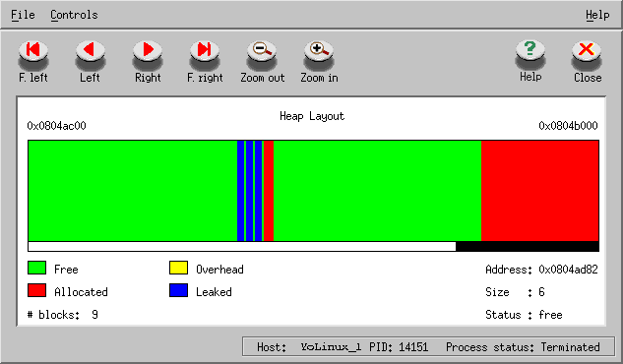Select the small red allocated block mid-heap

tap(269, 191)
